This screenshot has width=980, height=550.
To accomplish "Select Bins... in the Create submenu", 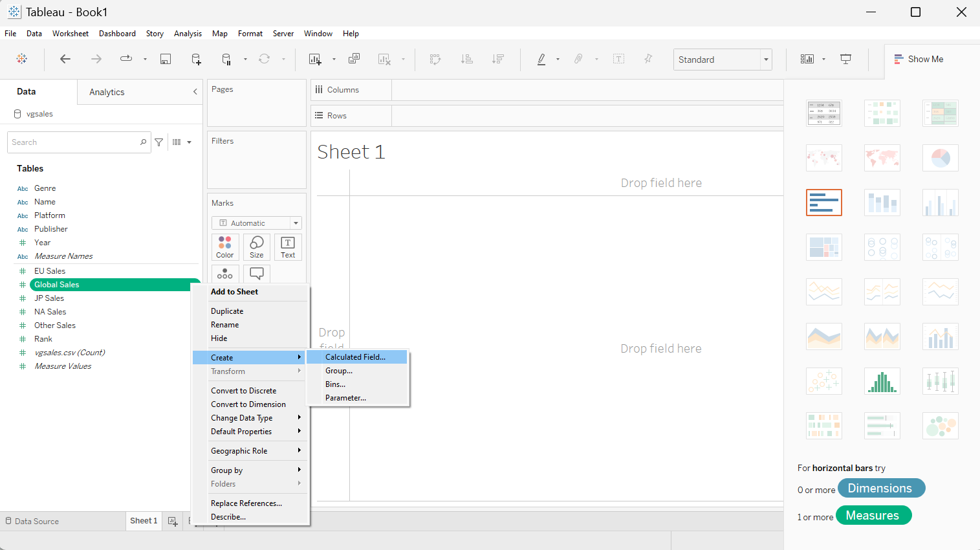I will pos(357,384).
